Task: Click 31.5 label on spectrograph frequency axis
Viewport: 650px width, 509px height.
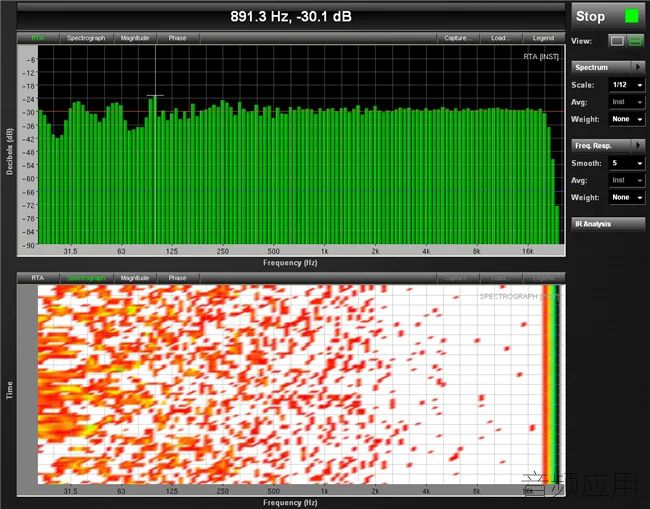Action: pos(70,491)
